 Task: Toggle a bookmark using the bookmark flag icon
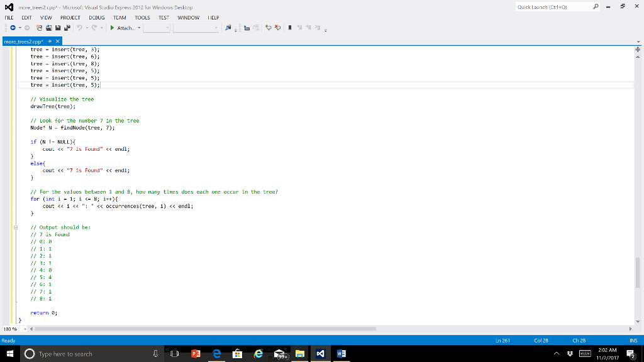click(290, 27)
